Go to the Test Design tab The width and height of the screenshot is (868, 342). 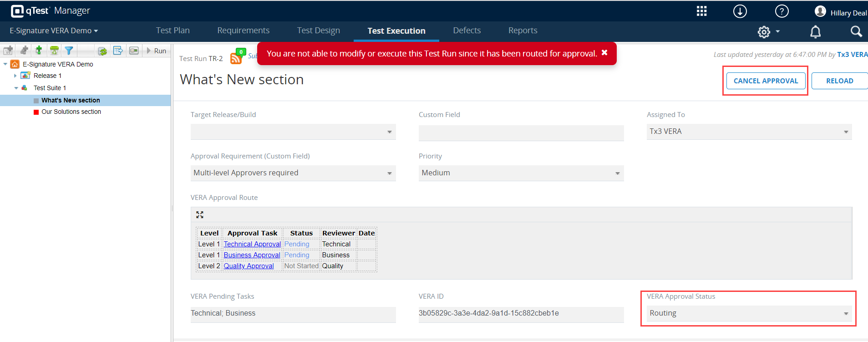pos(318,31)
